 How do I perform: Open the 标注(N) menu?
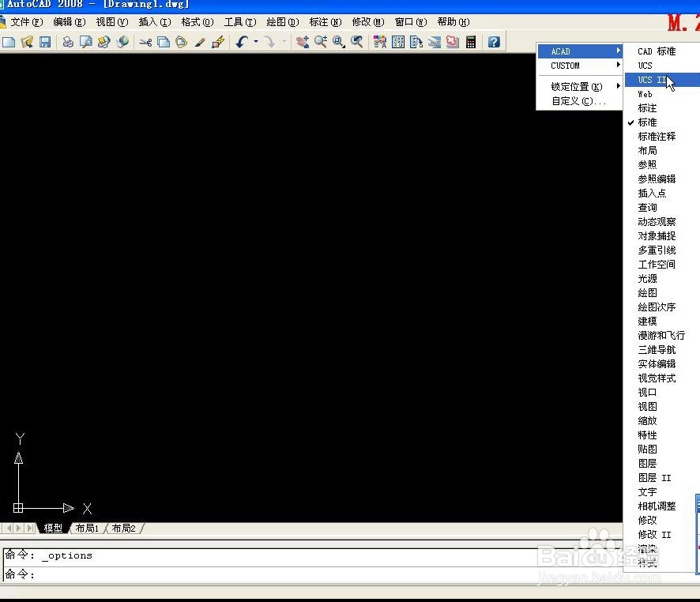pos(326,22)
